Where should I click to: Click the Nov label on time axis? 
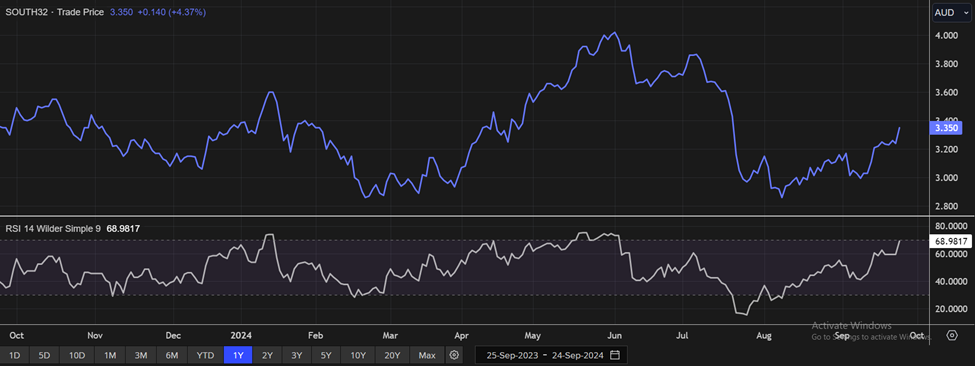tap(95, 336)
